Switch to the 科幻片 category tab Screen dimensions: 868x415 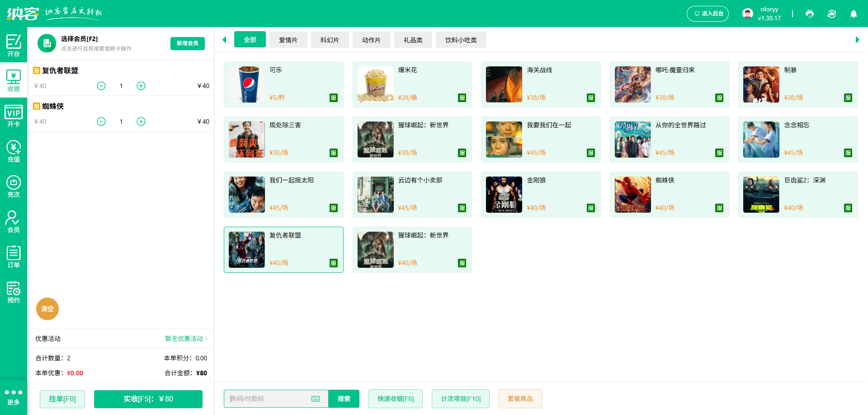point(330,40)
